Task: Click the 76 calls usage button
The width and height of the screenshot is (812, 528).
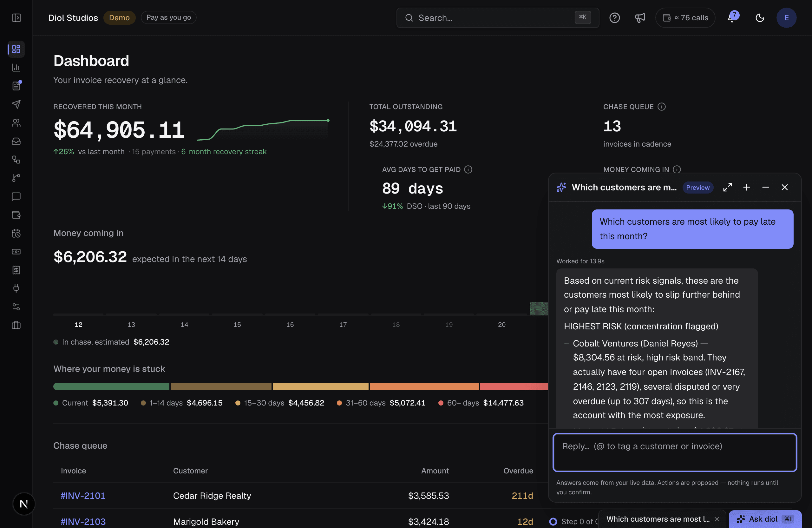Action: pyautogui.click(x=685, y=18)
